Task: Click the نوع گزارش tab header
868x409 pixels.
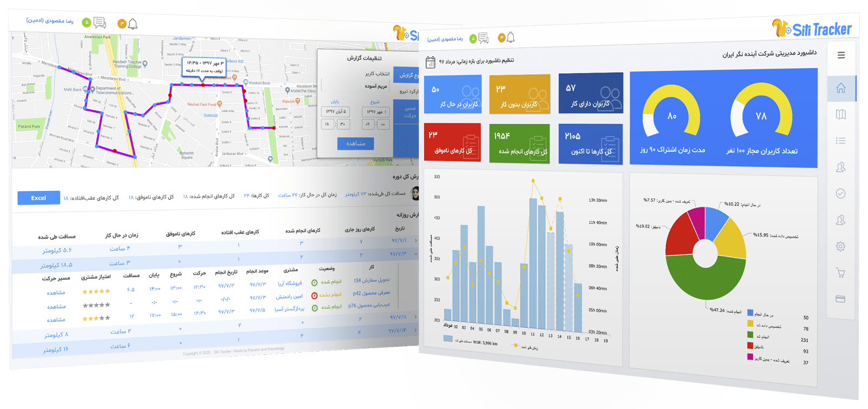Action: [x=407, y=75]
